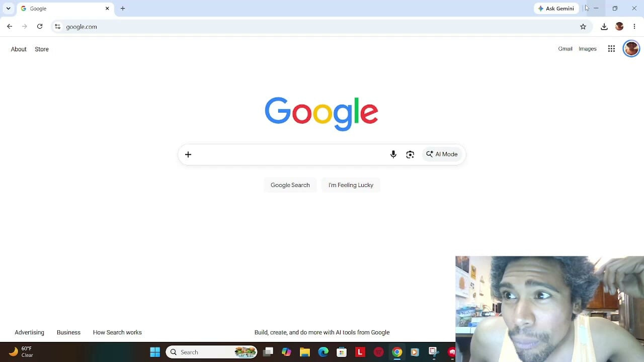Open Chrome downloads icon
644x362 pixels.
[604, 27]
